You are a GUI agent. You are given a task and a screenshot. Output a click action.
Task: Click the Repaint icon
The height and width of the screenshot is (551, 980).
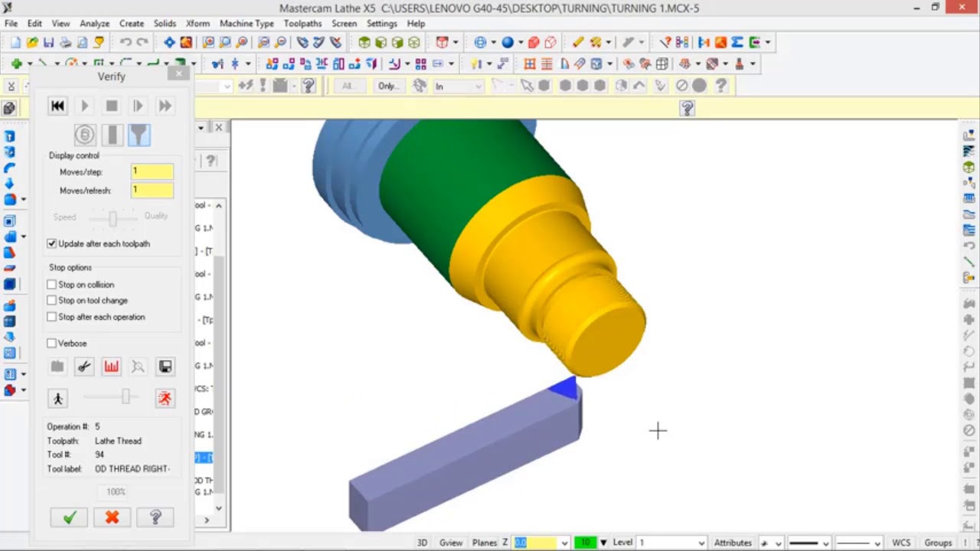pyautogui.click(x=186, y=43)
